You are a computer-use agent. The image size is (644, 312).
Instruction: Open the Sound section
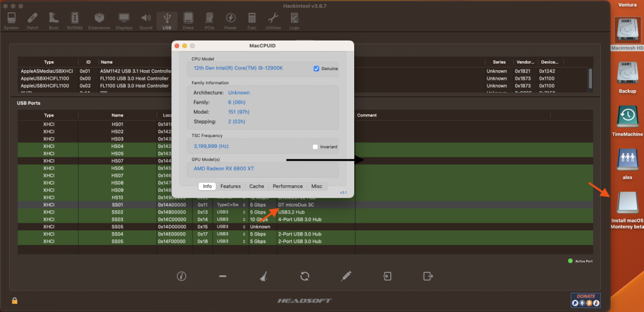coord(146,21)
